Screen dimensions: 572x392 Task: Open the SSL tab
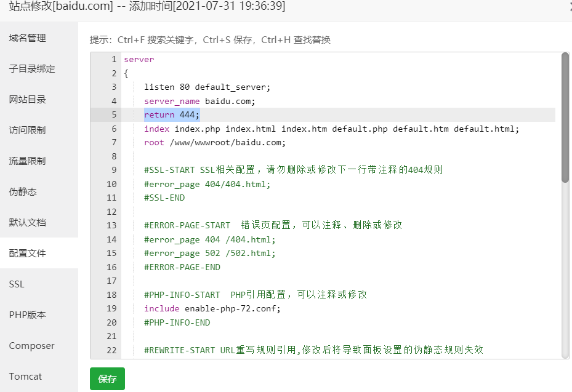pyautogui.click(x=17, y=284)
